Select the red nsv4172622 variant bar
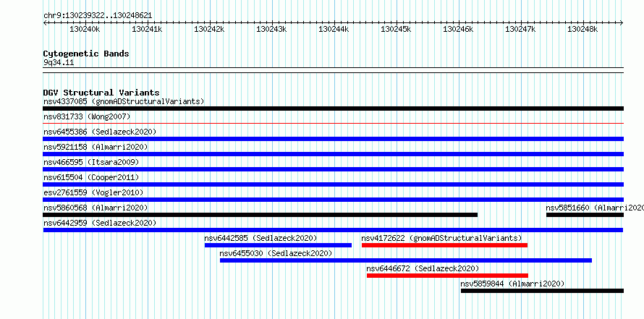This screenshot has height=319, width=644. pos(444,245)
